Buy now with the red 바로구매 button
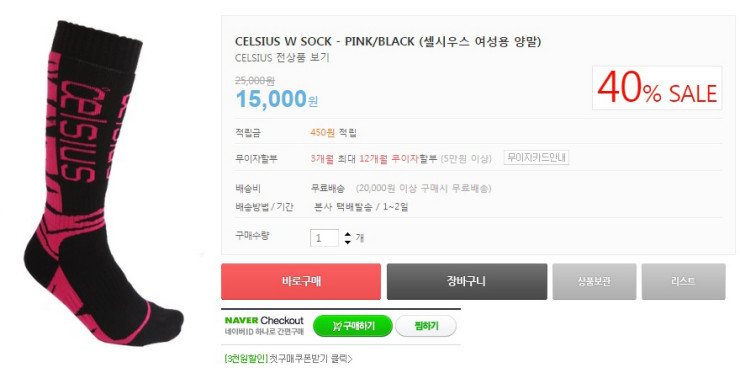The height and width of the screenshot is (373, 740). pyautogui.click(x=301, y=281)
